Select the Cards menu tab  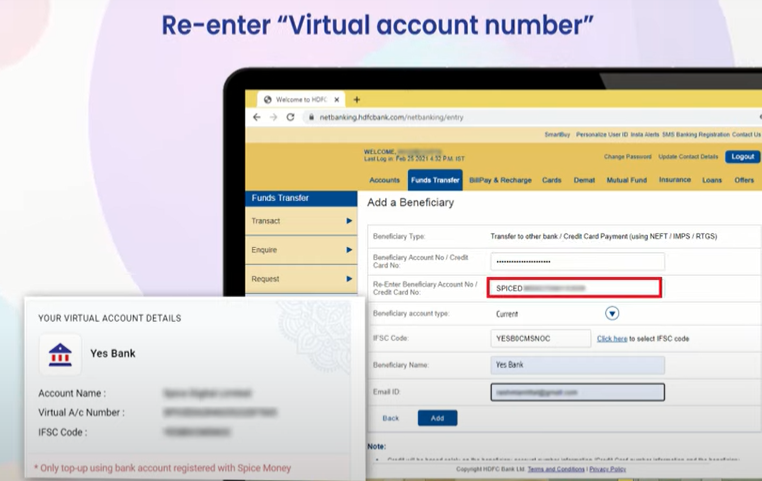(x=552, y=180)
